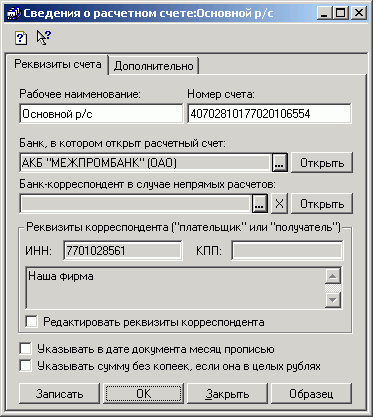
Task: Click into the Номер счета field
Action: pyautogui.click(x=269, y=114)
